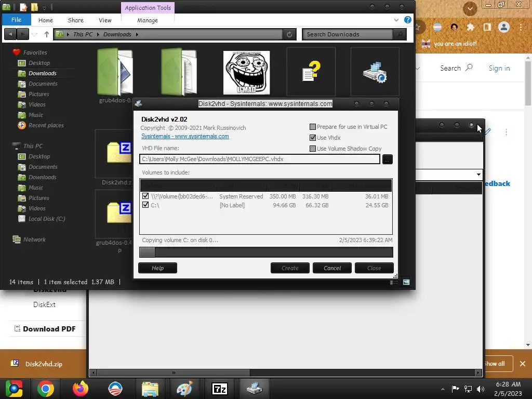Click the volume speaker tray icon

click(x=481, y=389)
